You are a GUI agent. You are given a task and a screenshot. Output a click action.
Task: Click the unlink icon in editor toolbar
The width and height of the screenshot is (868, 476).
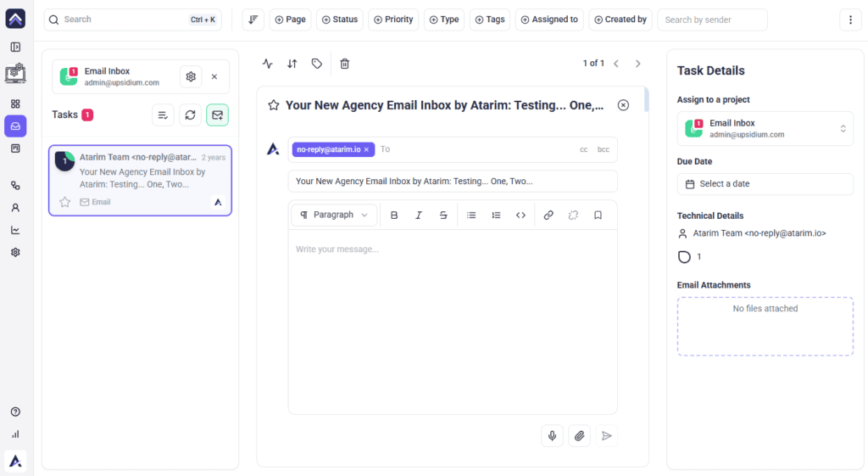[x=573, y=215]
